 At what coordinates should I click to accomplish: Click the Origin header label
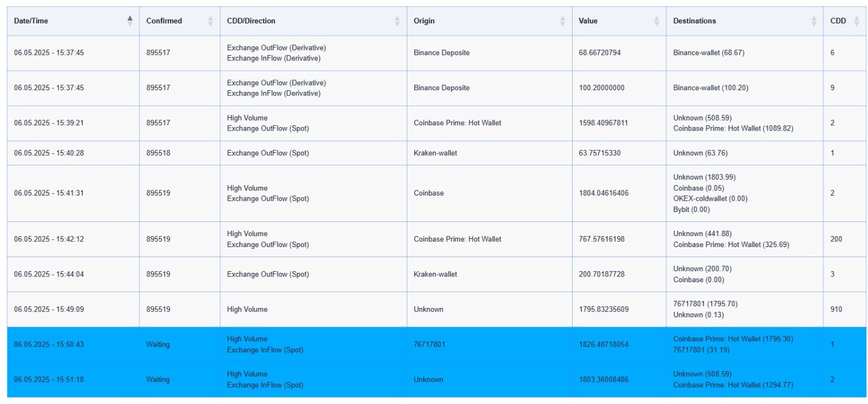coord(424,21)
